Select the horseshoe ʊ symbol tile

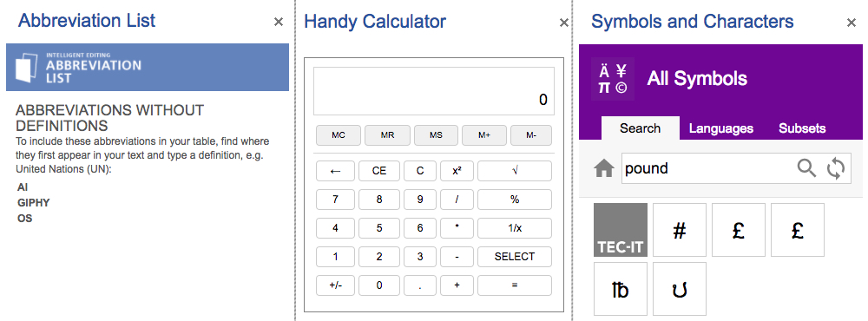(680, 289)
